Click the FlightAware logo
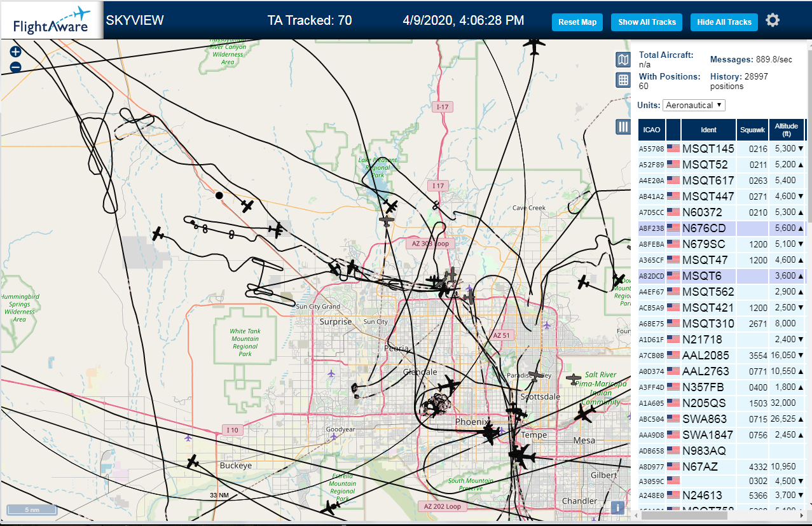 click(52, 20)
